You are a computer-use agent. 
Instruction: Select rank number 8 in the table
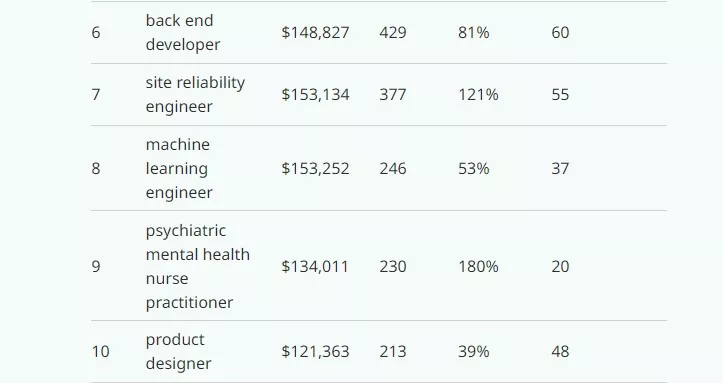[96, 169]
